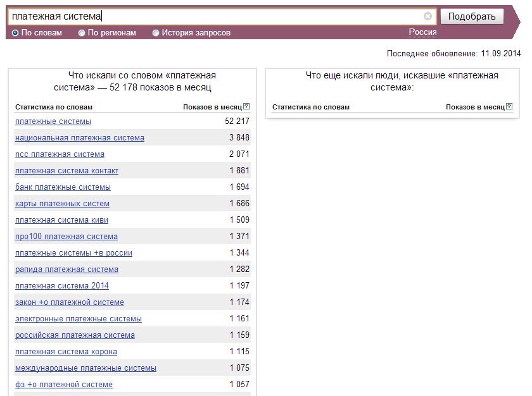Open 'платежная система 2014' link

click(62, 286)
